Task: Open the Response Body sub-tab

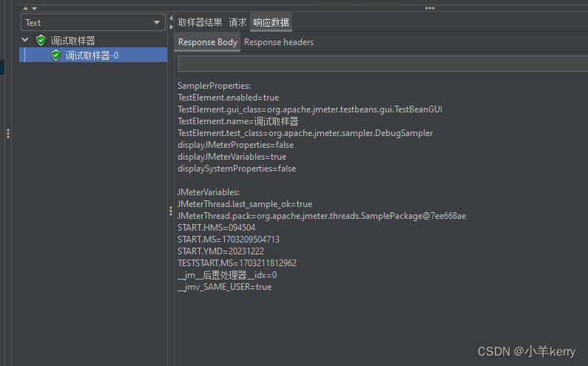Action: pyautogui.click(x=207, y=42)
